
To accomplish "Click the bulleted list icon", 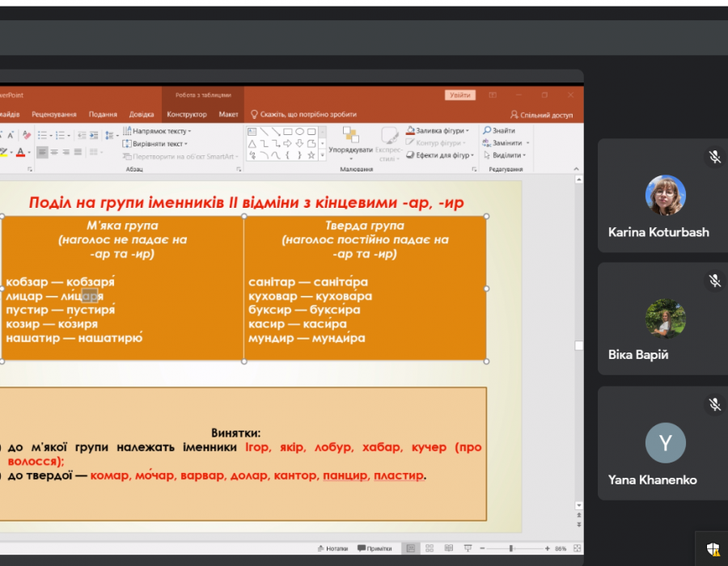I will [x=42, y=135].
